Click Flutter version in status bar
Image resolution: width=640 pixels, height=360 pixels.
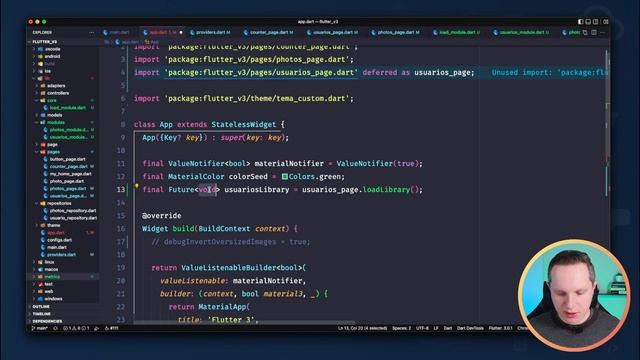500,328
